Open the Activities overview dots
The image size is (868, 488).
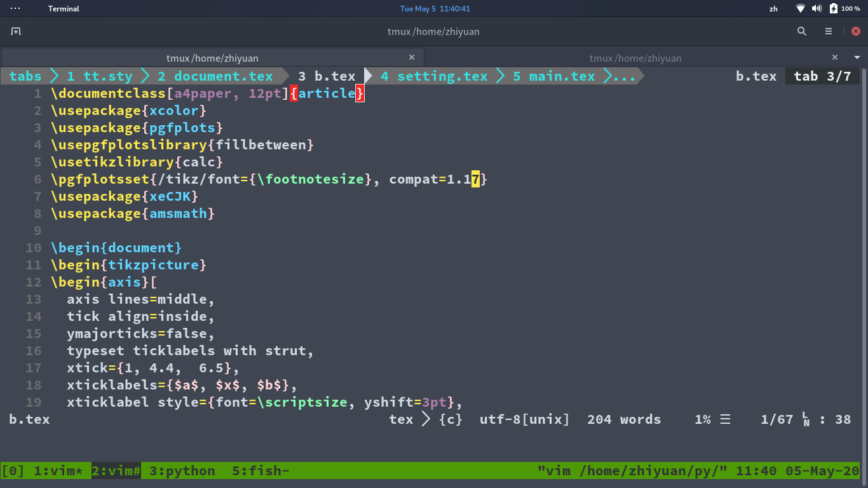[15, 9]
